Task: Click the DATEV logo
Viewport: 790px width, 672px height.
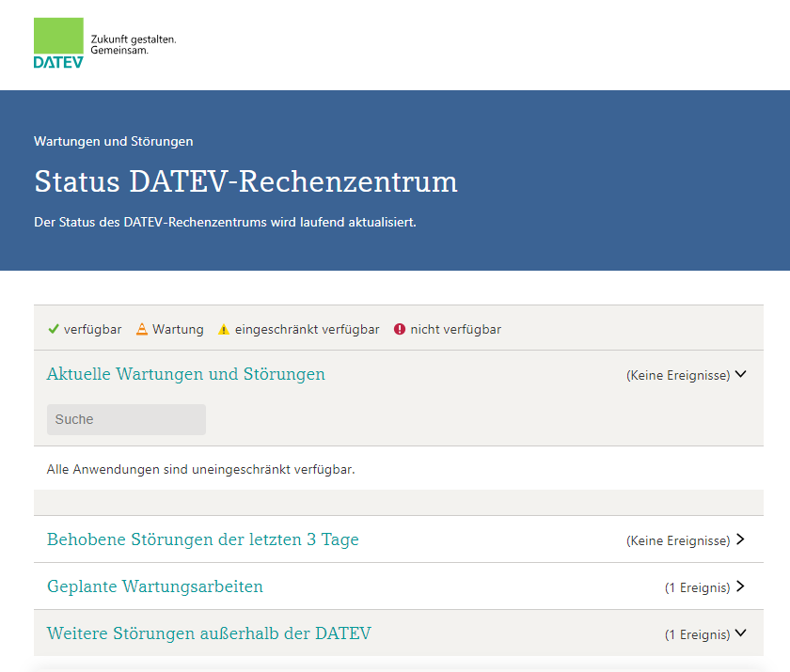Action: [x=58, y=43]
